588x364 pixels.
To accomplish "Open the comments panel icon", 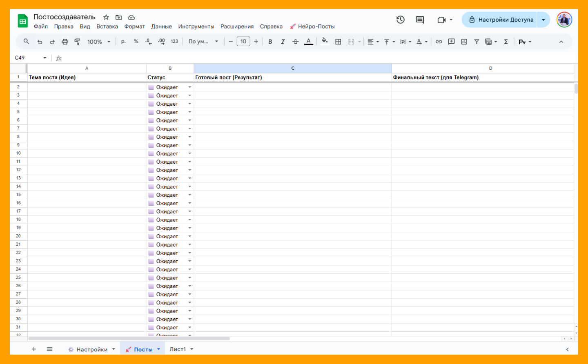I will (419, 20).
